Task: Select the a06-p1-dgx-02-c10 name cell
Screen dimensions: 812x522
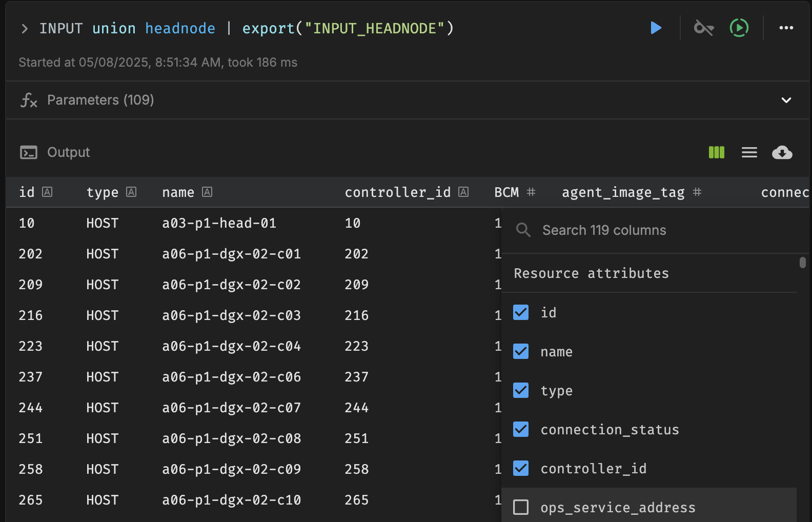Action: click(232, 500)
